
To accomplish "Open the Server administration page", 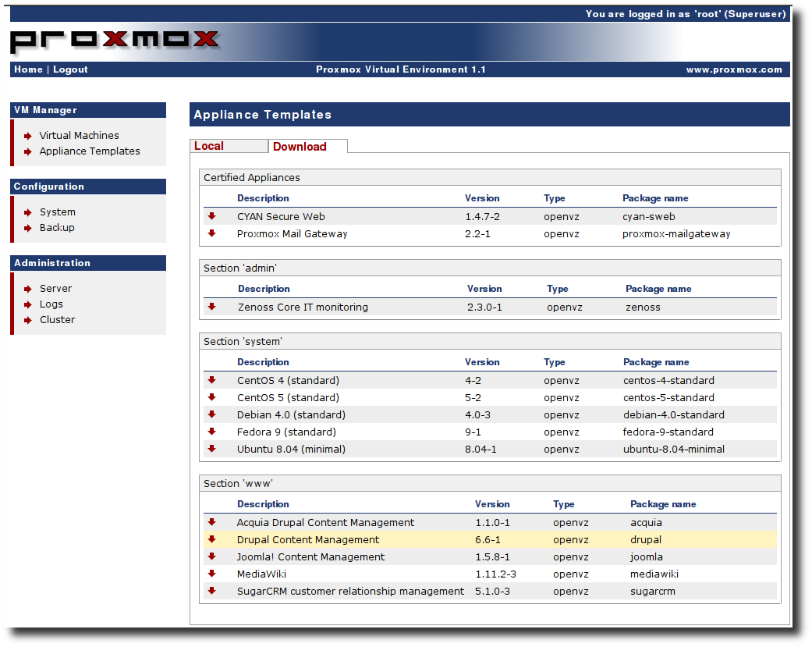I will click(x=56, y=289).
